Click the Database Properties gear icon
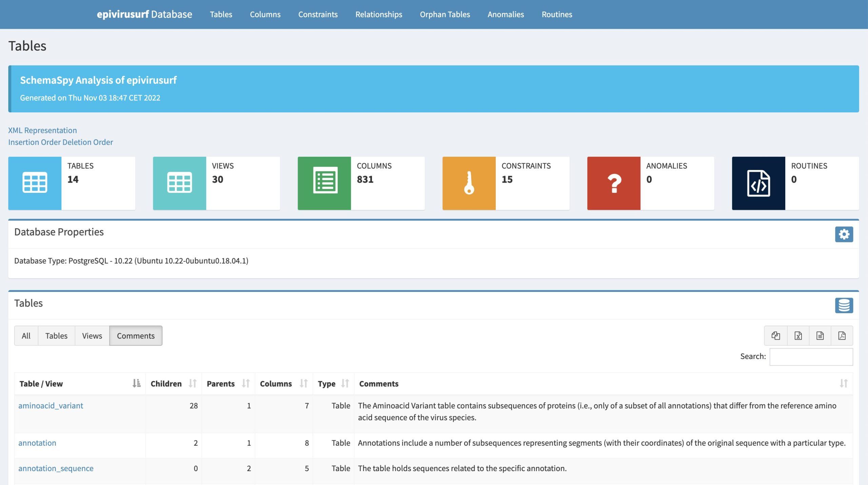868x485 pixels. 844,234
